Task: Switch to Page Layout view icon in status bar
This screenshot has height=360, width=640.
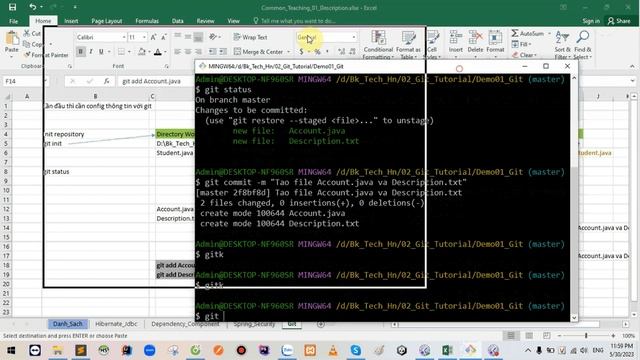Action: (529, 336)
